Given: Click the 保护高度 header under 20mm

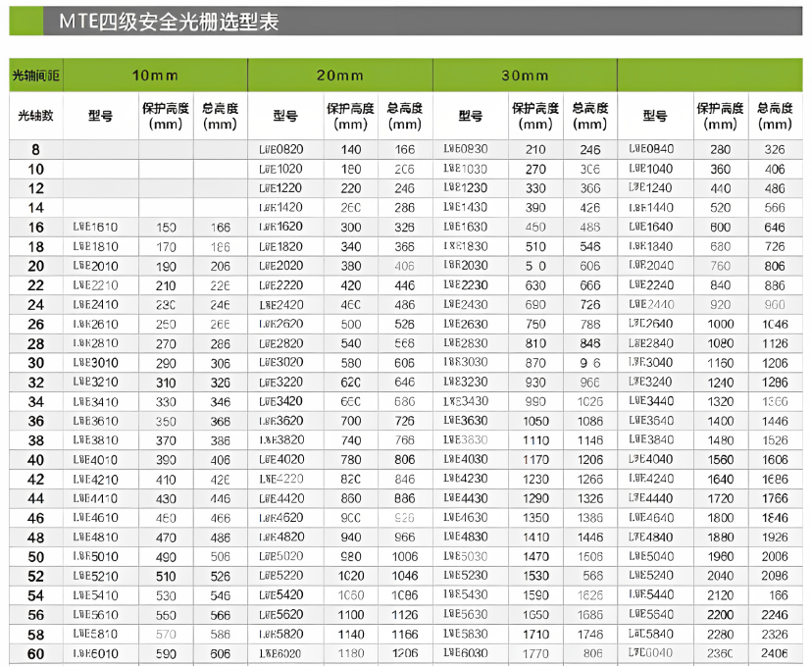Looking at the screenshot, I should click(x=350, y=116).
